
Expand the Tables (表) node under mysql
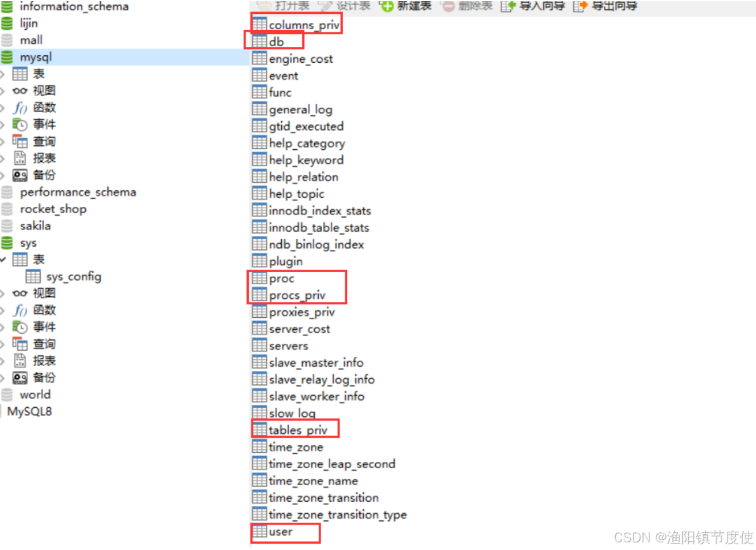click(x=3, y=74)
